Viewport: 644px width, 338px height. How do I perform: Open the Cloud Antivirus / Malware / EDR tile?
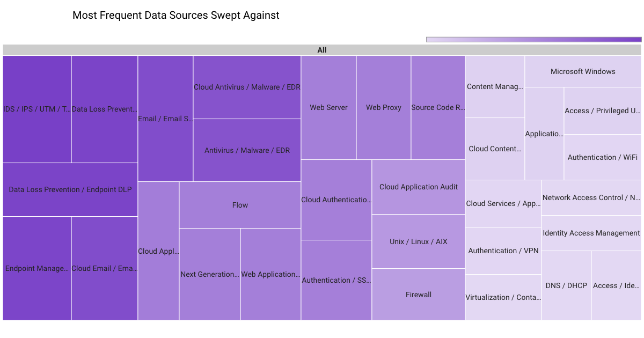coord(247,87)
